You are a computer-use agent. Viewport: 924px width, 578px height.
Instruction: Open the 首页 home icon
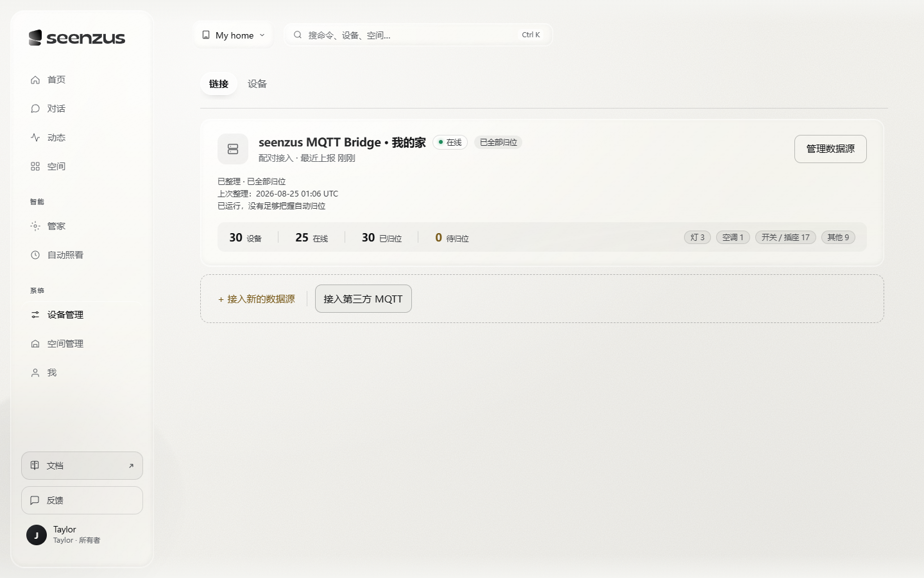(35, 80)
